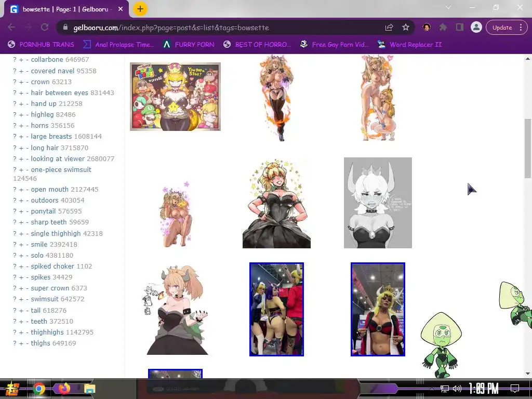Add crown tag with its plus
This screenshot has height=399, width=532.
tap(21, 82)
